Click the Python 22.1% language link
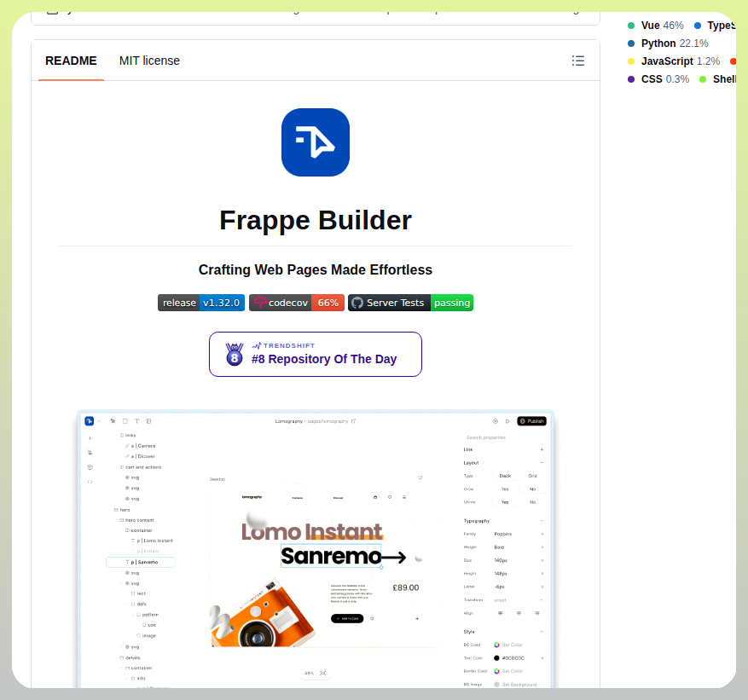The image size is (748, 700). [x=668, y=43]
